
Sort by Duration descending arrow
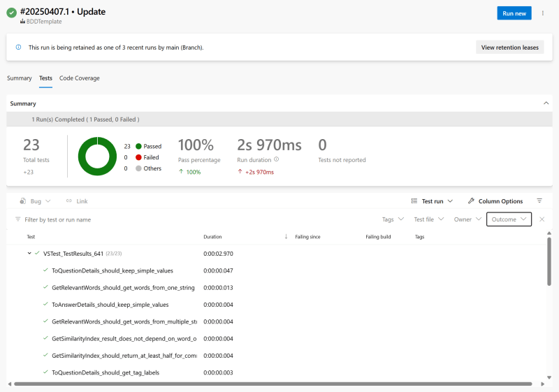click(286, 237)
